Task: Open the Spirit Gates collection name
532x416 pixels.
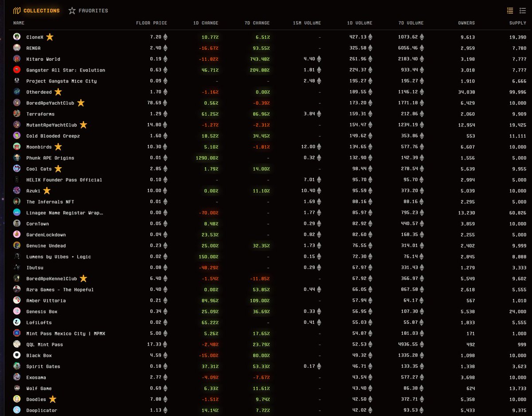Action: click(43, 366)
